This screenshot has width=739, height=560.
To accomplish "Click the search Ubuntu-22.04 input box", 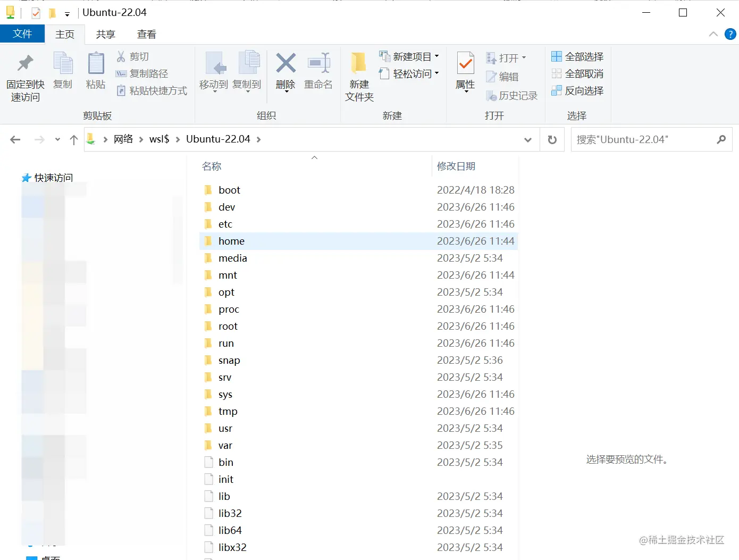I will (643, 139).
